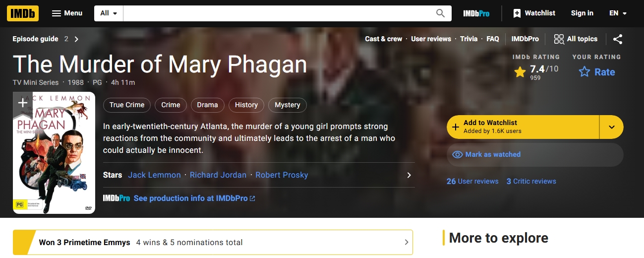Select the Crime genre chip
Screen dimensions: 644x258
click(x=171, y=105)
